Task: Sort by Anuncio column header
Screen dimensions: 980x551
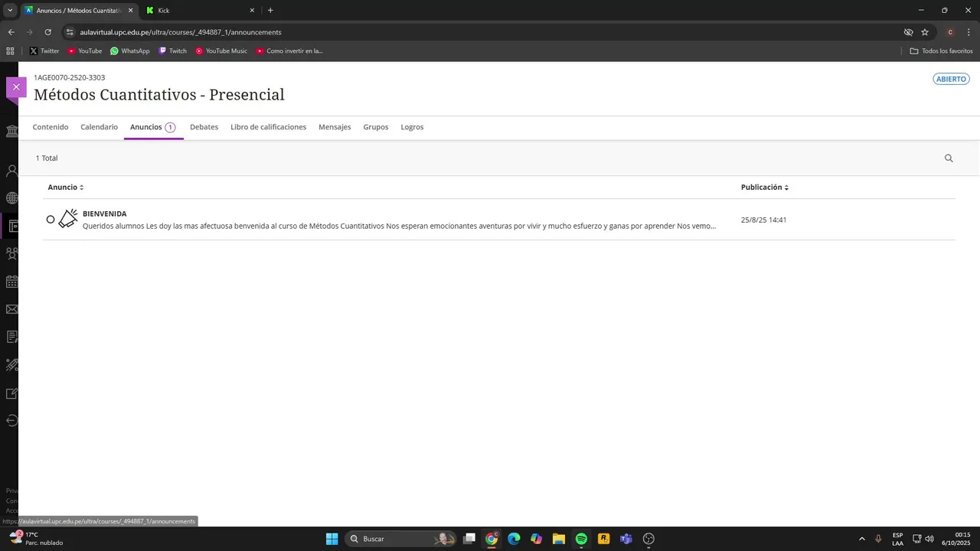Action: tap(66, 187)
